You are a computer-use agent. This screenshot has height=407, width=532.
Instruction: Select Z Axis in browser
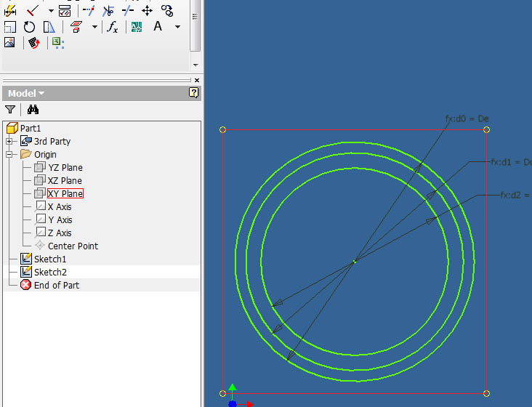pos(60,233)
